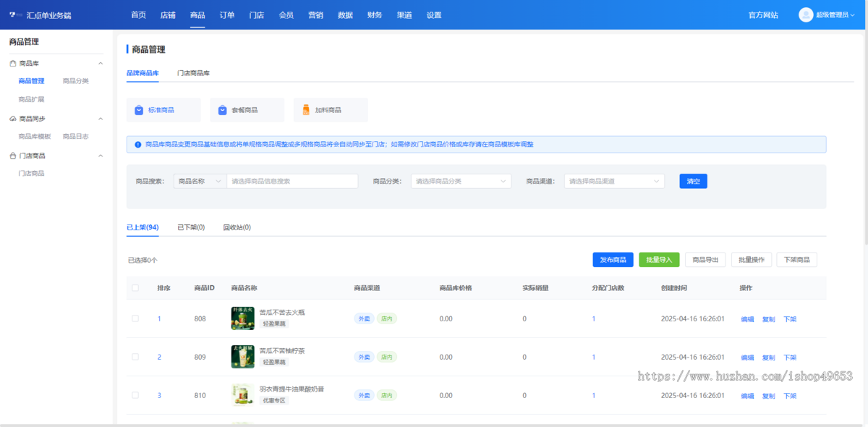Go to 首页 in top navigation
Screen dimensions: 868x427
tap(138, 15)
